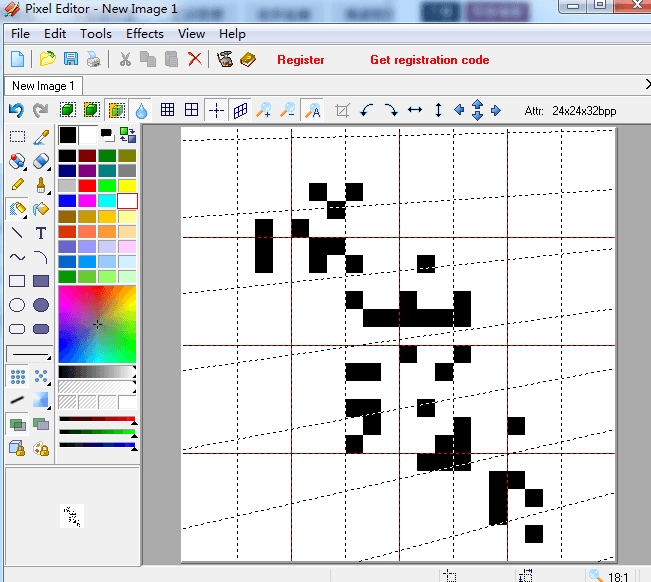Toggle the crosshair guide lines

pyautogui.click(x=215, y=110)
